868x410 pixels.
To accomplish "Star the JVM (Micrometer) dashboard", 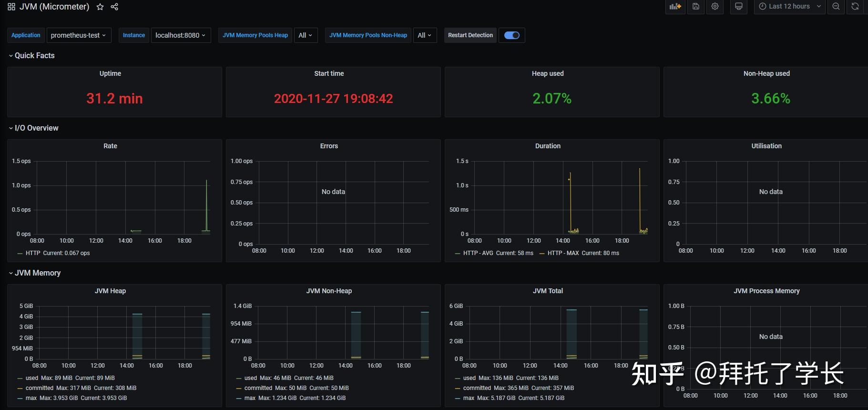I will pyautogui.click(x=100, y=7).
